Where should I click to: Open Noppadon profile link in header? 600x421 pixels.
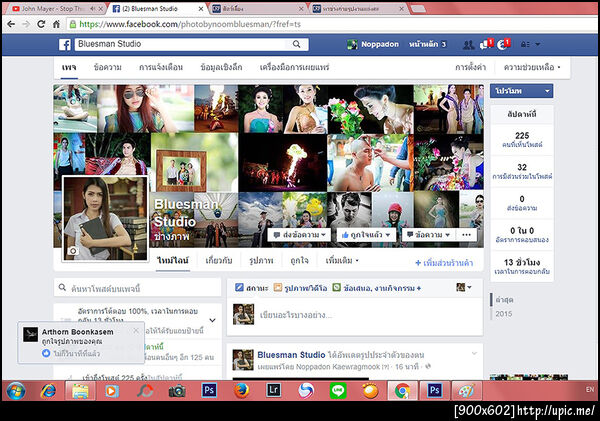pos(373,44)
